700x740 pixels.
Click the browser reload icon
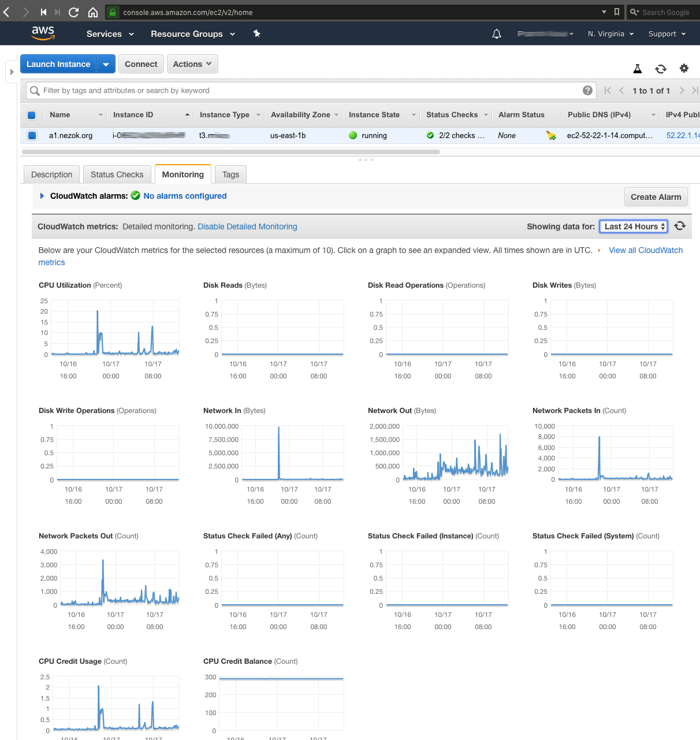(x=73, y=12)
